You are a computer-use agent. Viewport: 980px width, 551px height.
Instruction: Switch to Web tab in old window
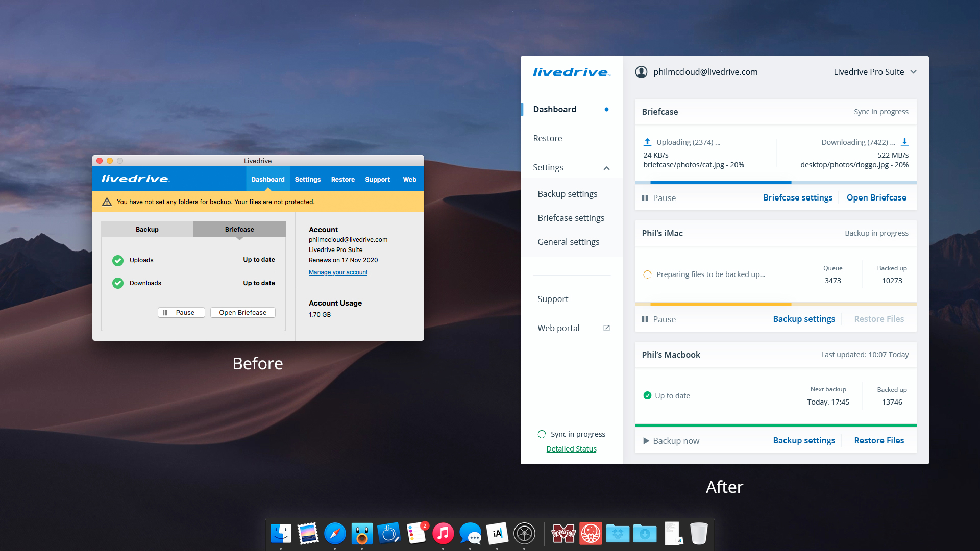(x=410, y=179)
